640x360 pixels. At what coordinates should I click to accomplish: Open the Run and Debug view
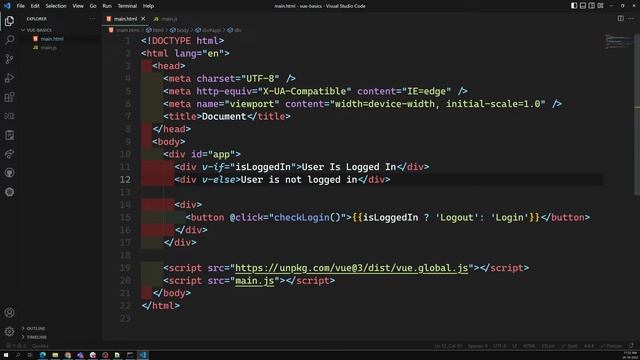coord(9,78)
